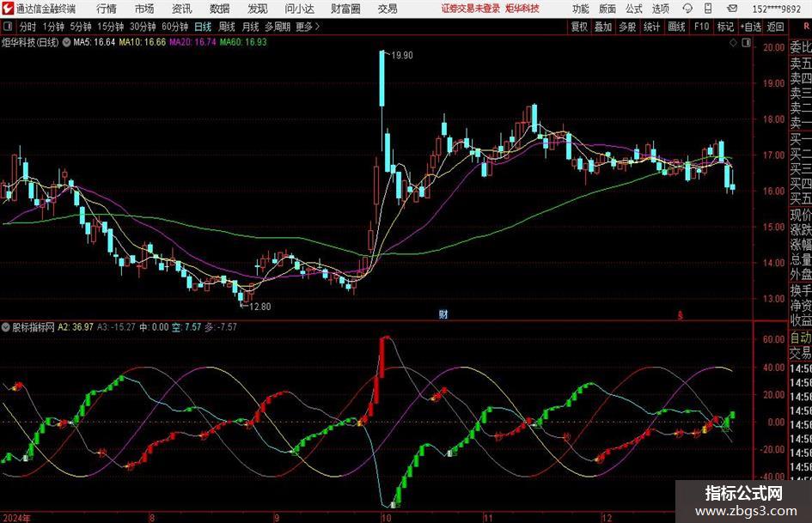
Task: Switch to the 15分钟 period tab
Action: (110, 27)
